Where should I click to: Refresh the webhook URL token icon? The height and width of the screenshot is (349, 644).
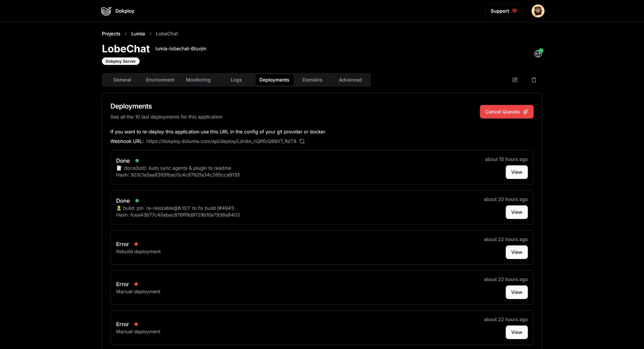point(302,142)
